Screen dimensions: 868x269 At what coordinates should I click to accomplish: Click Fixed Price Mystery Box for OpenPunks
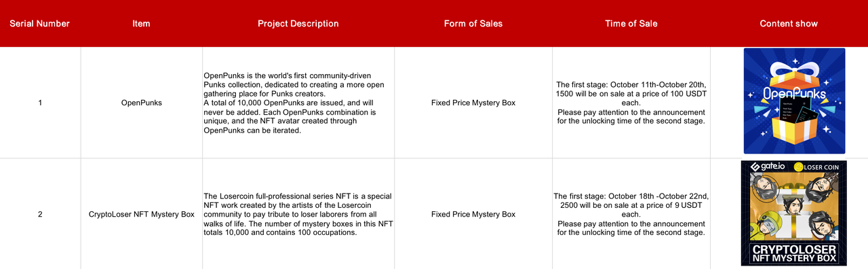[x=473, y=103]
